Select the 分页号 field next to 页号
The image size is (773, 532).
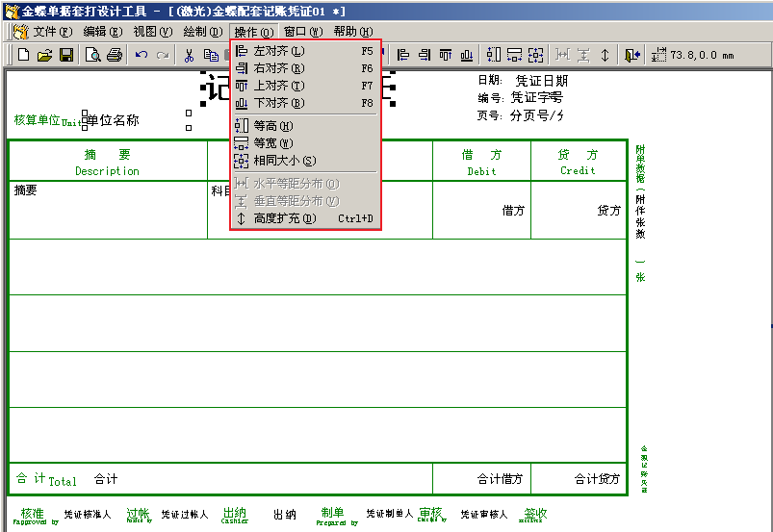click(537, 115)
